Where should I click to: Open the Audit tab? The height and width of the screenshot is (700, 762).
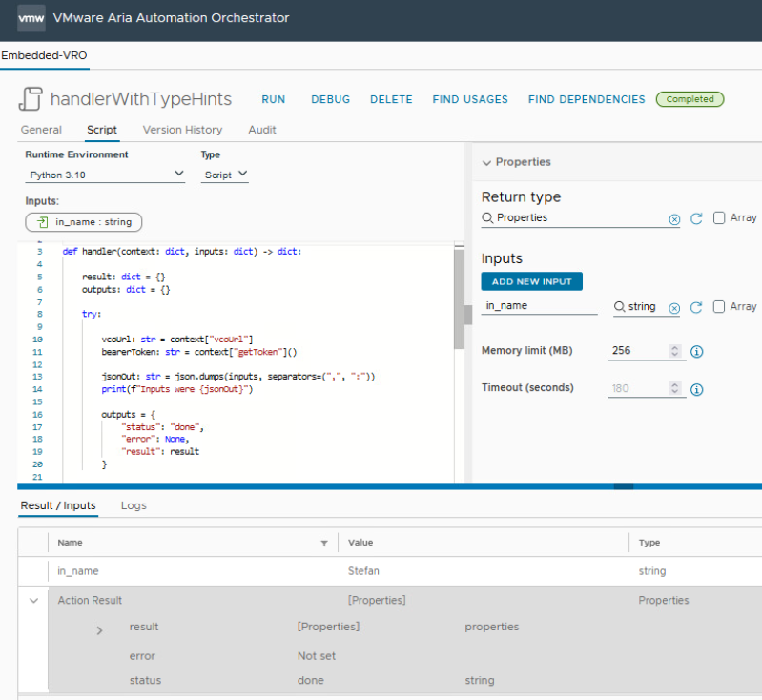pos(262,130)
